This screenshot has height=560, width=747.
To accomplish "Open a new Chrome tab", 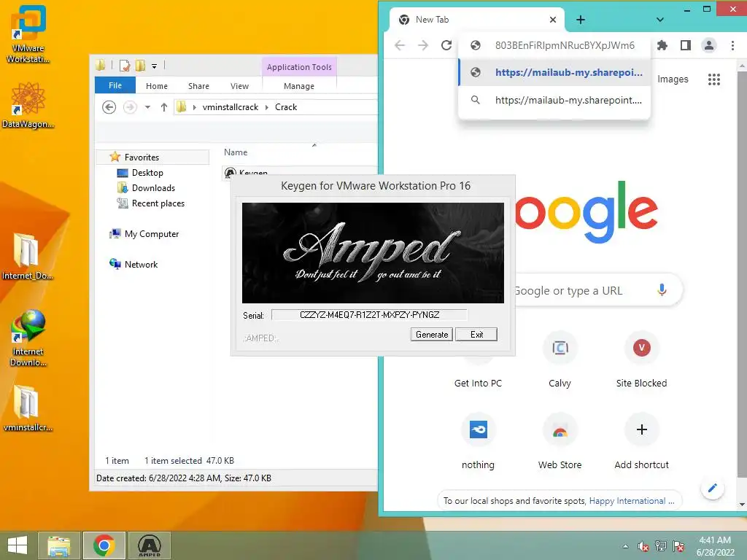I will (580, 20).
